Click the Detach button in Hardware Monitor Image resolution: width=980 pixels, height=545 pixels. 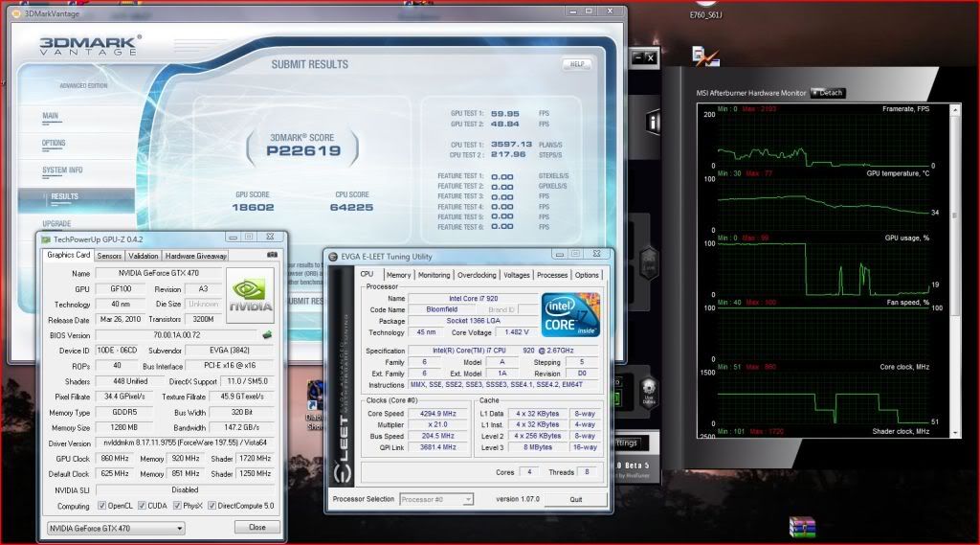click(828, 93)
